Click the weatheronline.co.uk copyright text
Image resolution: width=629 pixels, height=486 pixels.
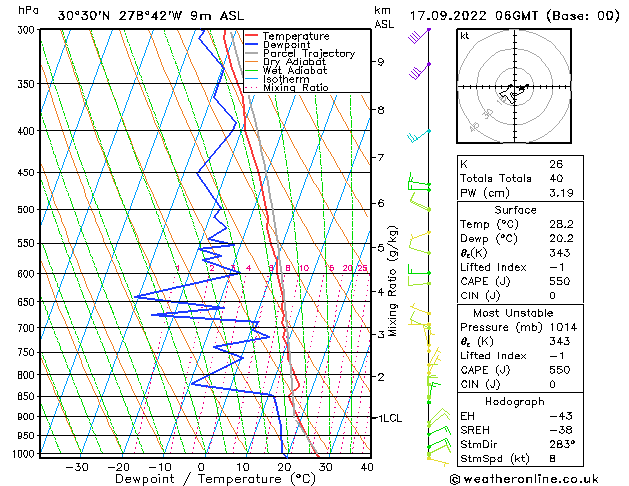[524, 479]
